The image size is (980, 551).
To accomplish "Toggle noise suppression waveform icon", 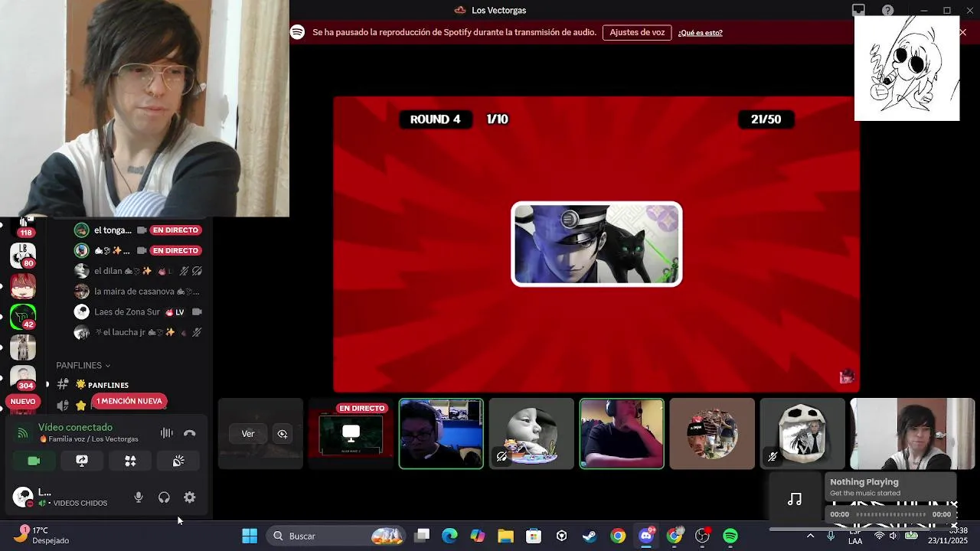I will pos(166,433).
